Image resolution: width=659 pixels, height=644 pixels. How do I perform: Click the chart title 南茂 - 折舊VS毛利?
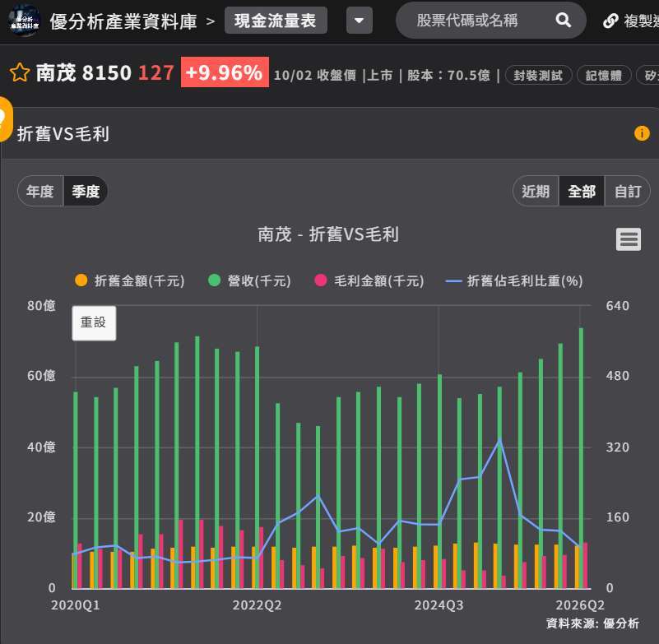[328, 234]
